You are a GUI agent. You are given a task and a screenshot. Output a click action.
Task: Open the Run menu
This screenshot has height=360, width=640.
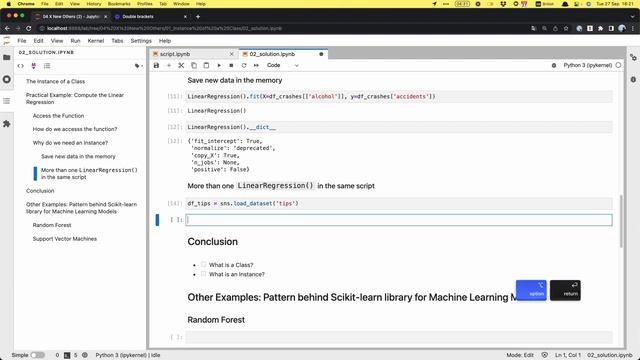(76, 41)
